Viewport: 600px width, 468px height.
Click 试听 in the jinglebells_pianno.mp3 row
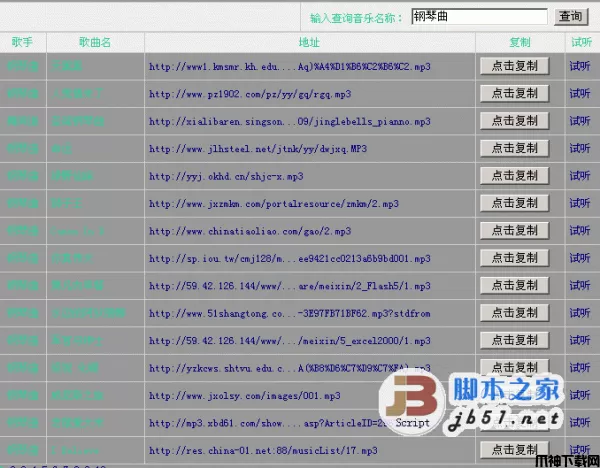(x=580, y=121)
